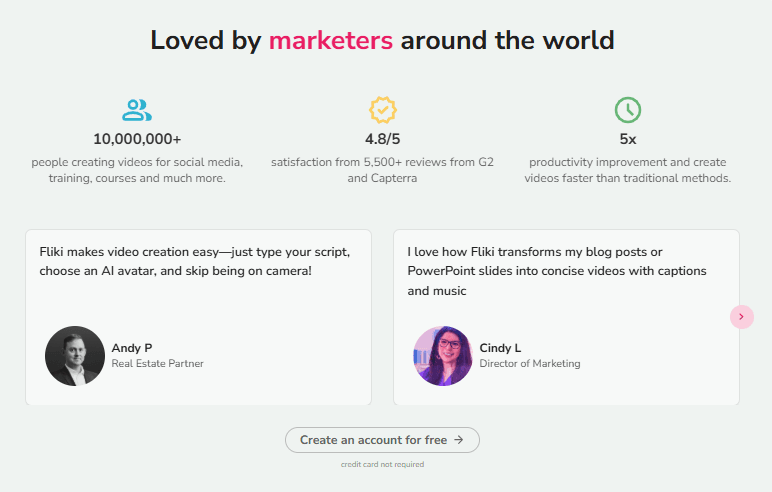
Task: Click the "Director of Marketing" job title
Action: click(530, 364)
